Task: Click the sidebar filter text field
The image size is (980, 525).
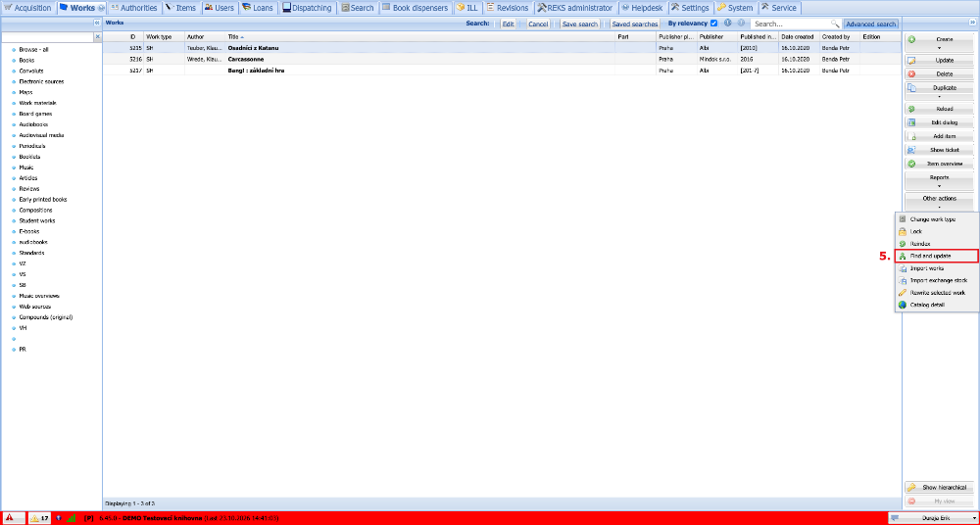Action: coord(47,37)
